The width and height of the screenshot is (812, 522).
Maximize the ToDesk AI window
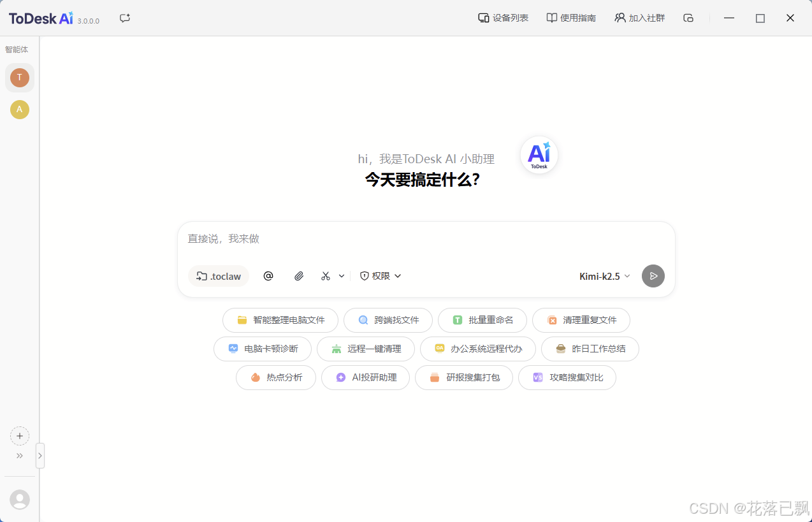coord(760,18)
